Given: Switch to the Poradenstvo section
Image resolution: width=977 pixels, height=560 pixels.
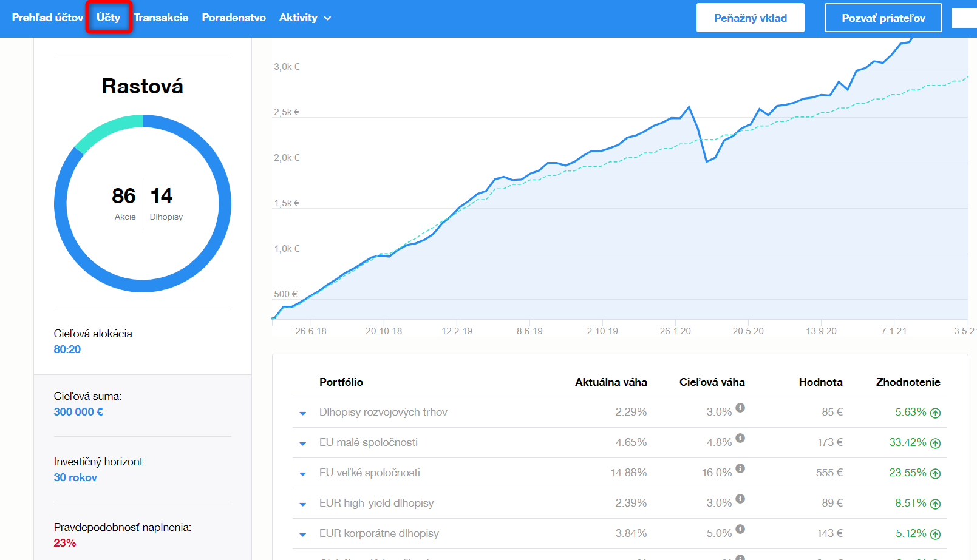Looking at the screenshot, I should tap(234, 18).
